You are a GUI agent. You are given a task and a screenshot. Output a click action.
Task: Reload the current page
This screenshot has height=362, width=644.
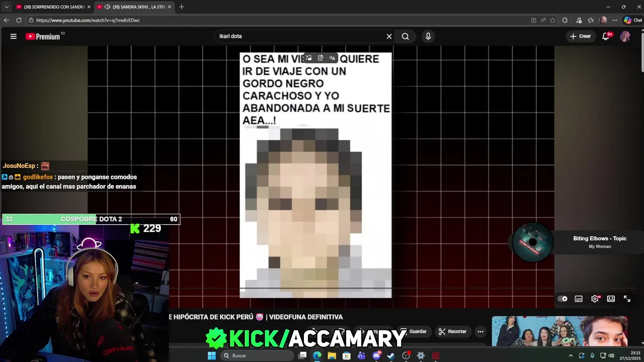coord(19,20)
